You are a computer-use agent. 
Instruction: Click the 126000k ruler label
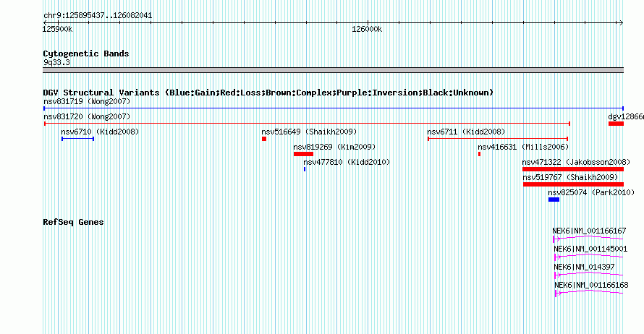367,30
